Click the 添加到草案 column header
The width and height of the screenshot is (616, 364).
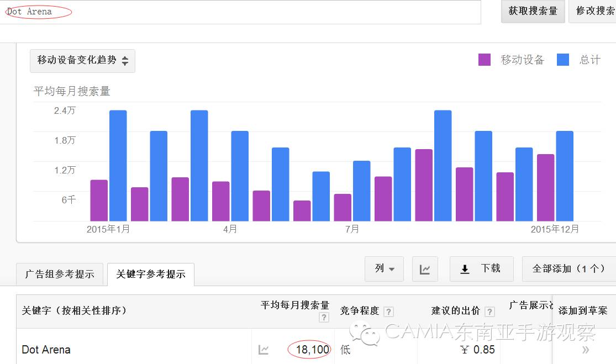(x=583, y=311)
